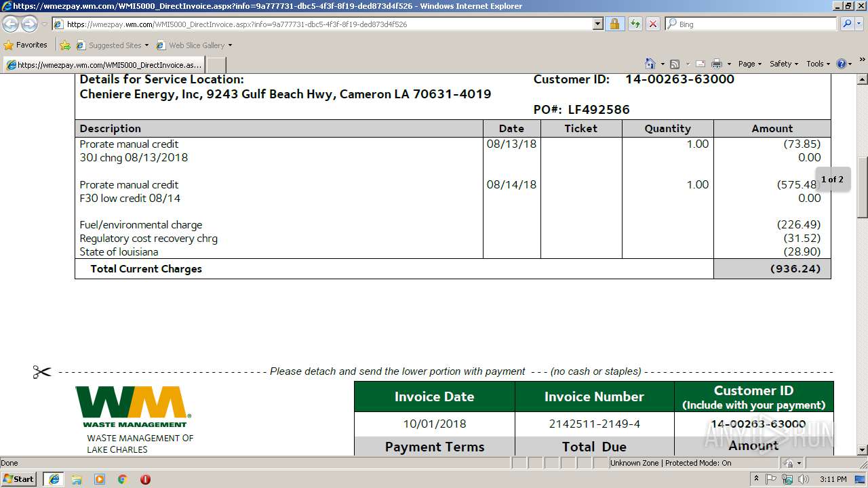Screen dimensions: 868x488
Task: Click the RSS feeds icon
Action: coord(675,64)
